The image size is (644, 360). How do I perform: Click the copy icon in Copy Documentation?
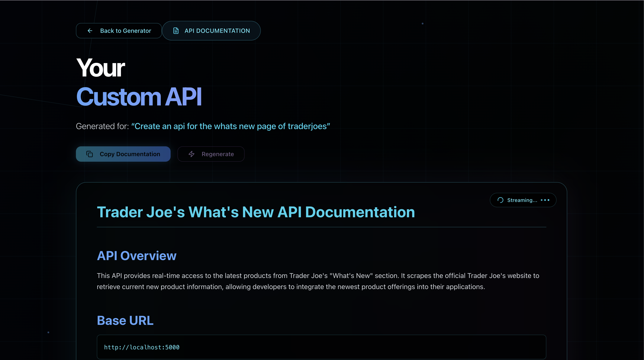click(90, 154)
